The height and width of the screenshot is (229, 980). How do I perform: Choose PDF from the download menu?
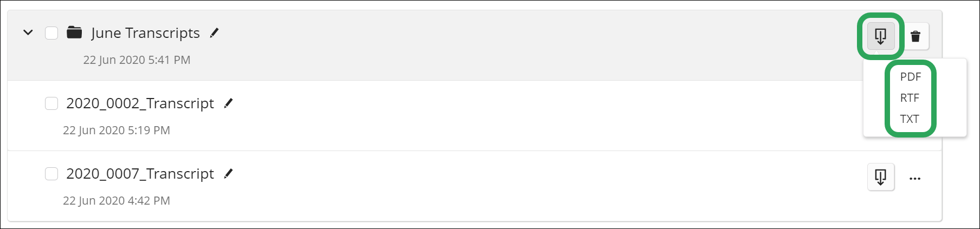(910, 77)
